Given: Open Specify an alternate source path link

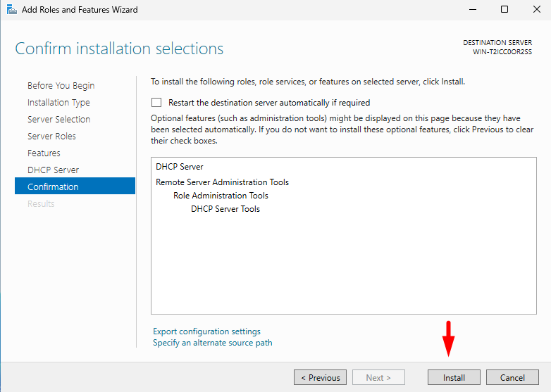Looking at the screenshot, I should click(212, 343).
